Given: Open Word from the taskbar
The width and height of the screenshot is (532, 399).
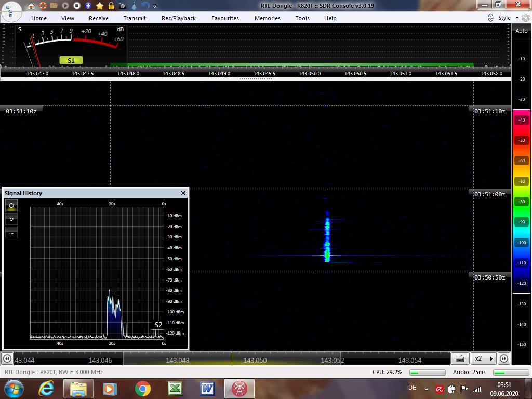Looking at the screenshot, I should click(x=207, y=389).
